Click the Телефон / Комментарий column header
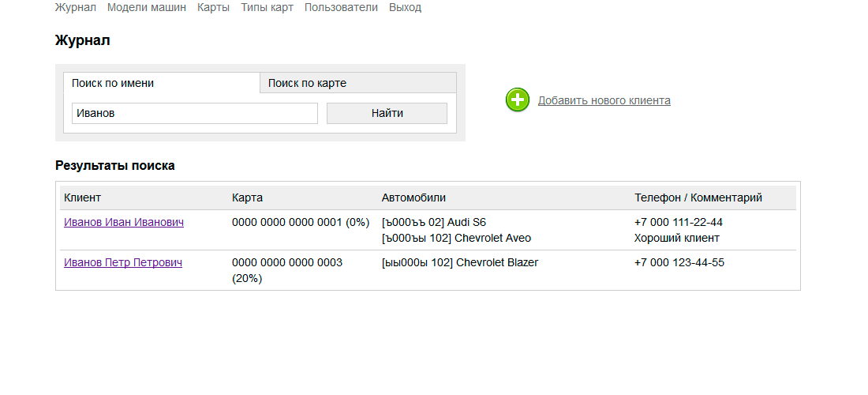Image resolution: width=868 pixels, height=395 pixels. 698,197
